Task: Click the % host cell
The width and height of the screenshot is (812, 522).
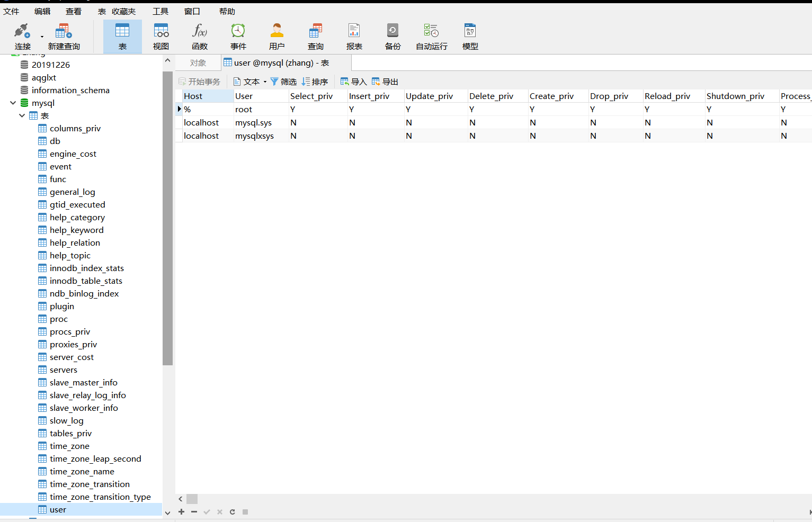Action: (208, 109)
